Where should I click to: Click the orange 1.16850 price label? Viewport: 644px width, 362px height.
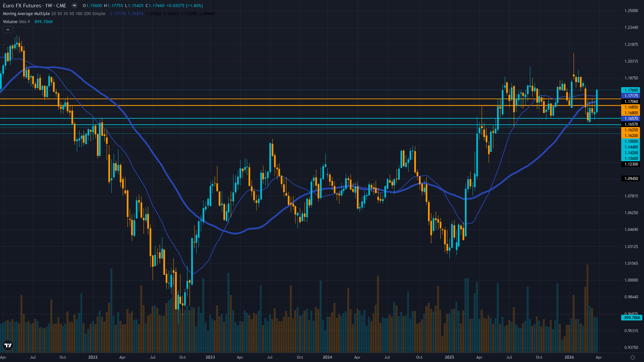(631, 107)
